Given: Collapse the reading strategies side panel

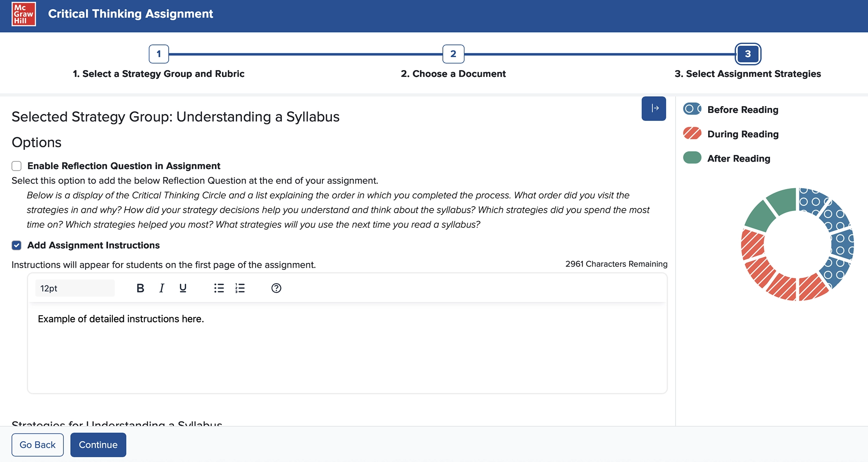Looking at the screenshot, I should [654, 108].
